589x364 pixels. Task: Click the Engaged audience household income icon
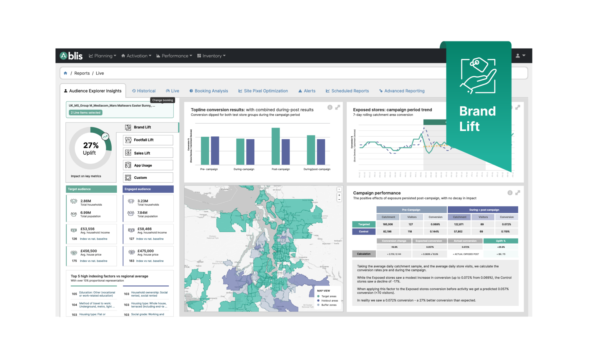click(131, 230)
